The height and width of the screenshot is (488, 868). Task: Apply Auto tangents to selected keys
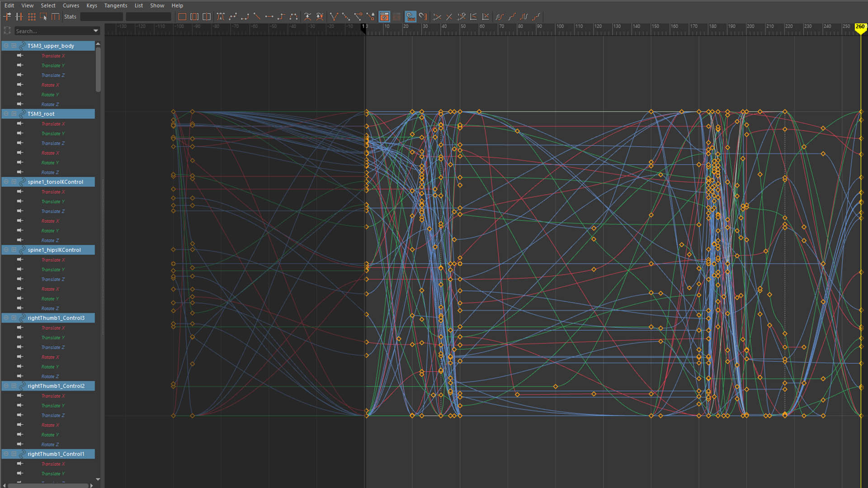(221, 17)
